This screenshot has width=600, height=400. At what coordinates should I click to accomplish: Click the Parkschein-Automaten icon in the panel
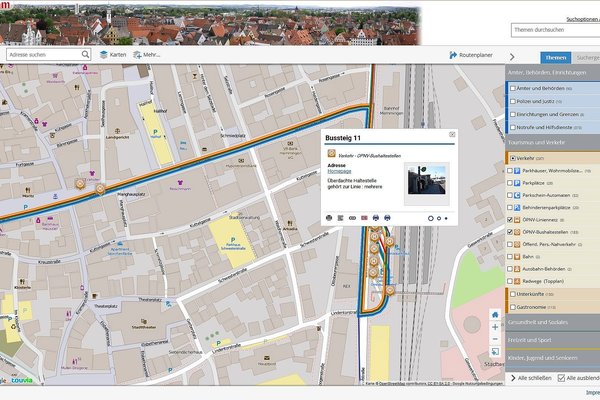click(x=517, y=195)
